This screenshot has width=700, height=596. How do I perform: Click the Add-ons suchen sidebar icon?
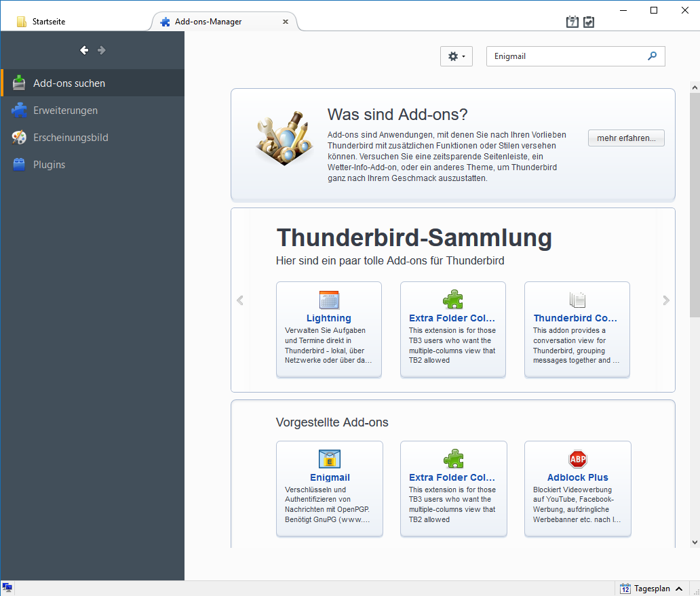point(19,83)
